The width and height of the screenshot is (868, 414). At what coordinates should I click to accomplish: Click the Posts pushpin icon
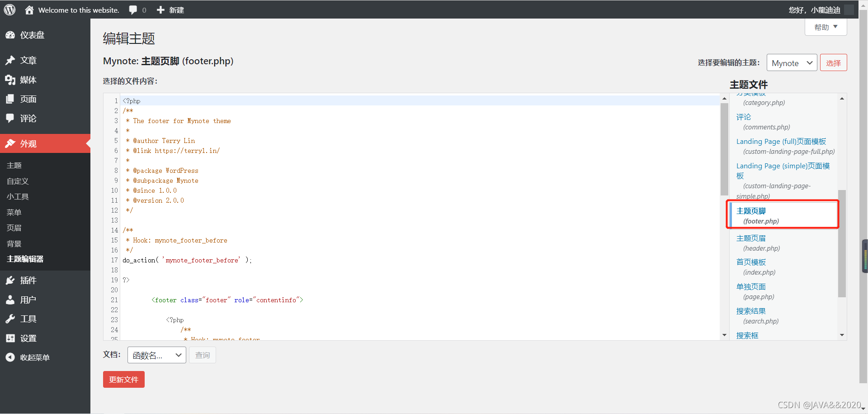(x=10, y=60)
